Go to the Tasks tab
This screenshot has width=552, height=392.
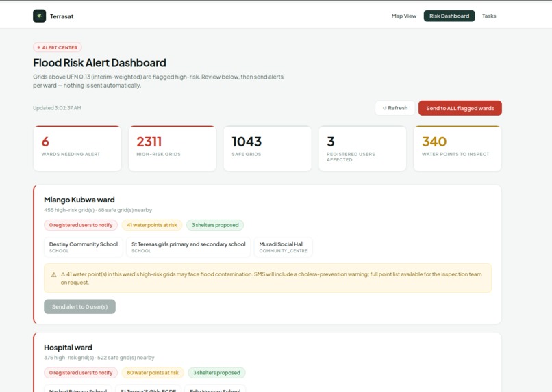pyautogui.click(x=489, y=16)
